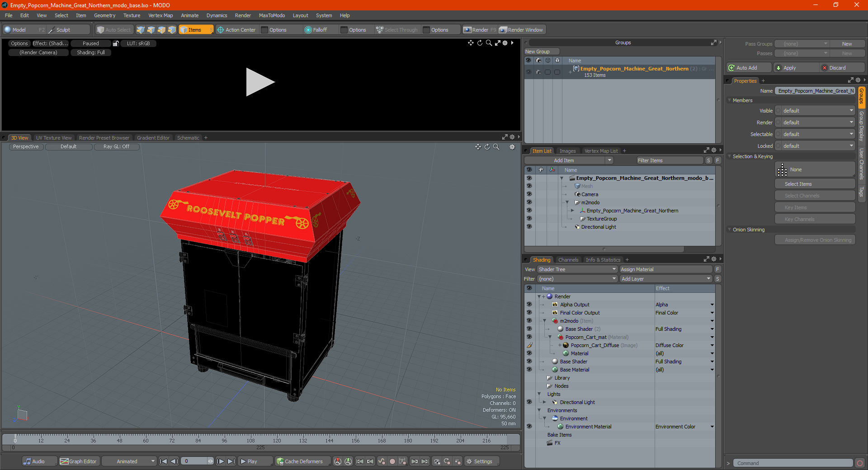This screenshot has width=868, height=470.
Task: Toggle Auto Select in toolbar
Action: point(114,30)
